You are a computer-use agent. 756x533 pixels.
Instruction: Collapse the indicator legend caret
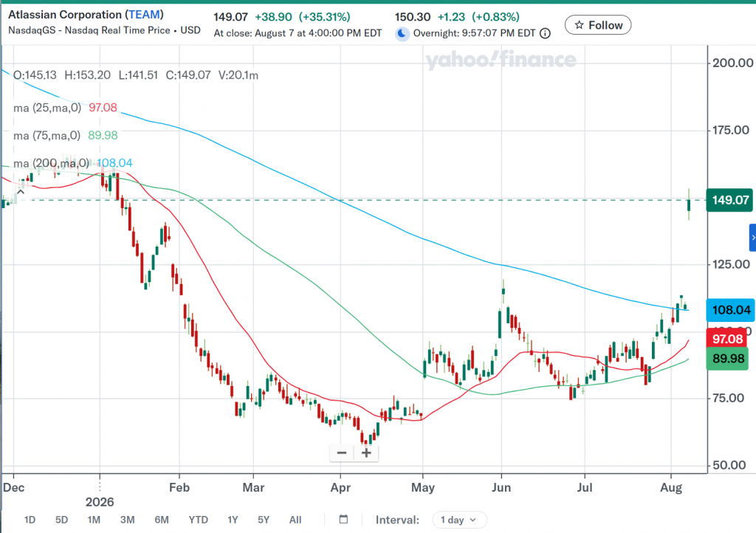[x=20, y=192]
